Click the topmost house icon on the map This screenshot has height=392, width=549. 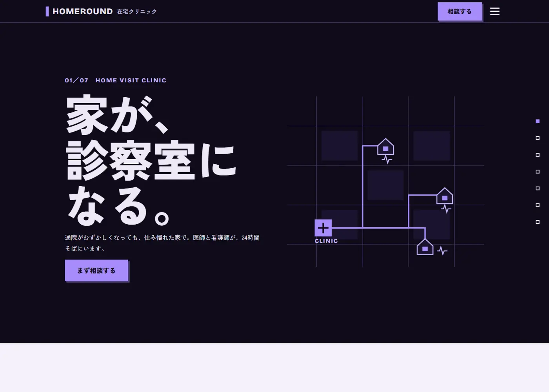click(385, 147)
